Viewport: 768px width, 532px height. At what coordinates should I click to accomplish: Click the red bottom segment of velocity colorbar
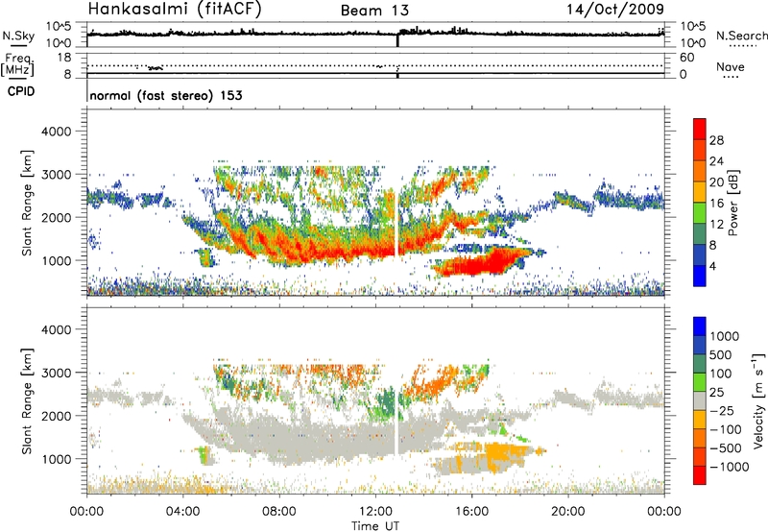[x=700, y=475]
